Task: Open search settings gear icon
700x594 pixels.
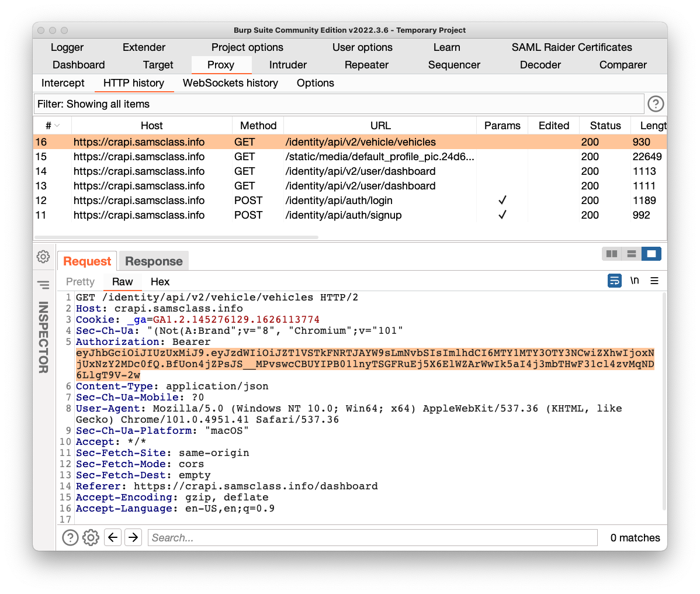Action: coord(91,537)
